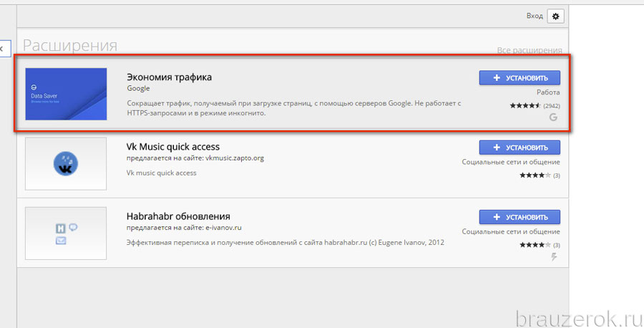Click the Vk music quick access description
The image size is (644, 328).
162,173
